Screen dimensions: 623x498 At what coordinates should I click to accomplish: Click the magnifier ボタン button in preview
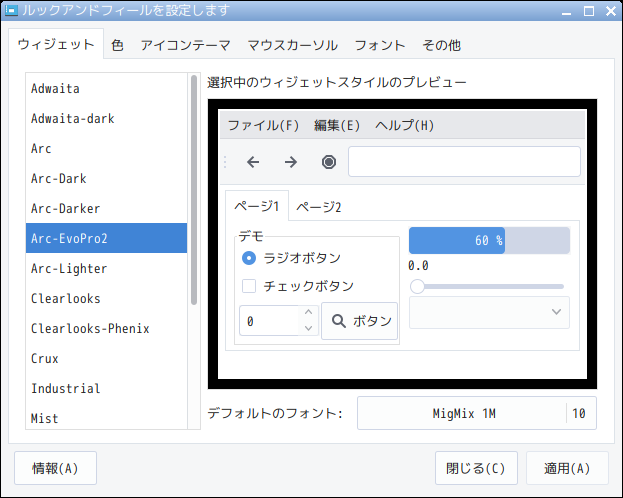(360, 321)
